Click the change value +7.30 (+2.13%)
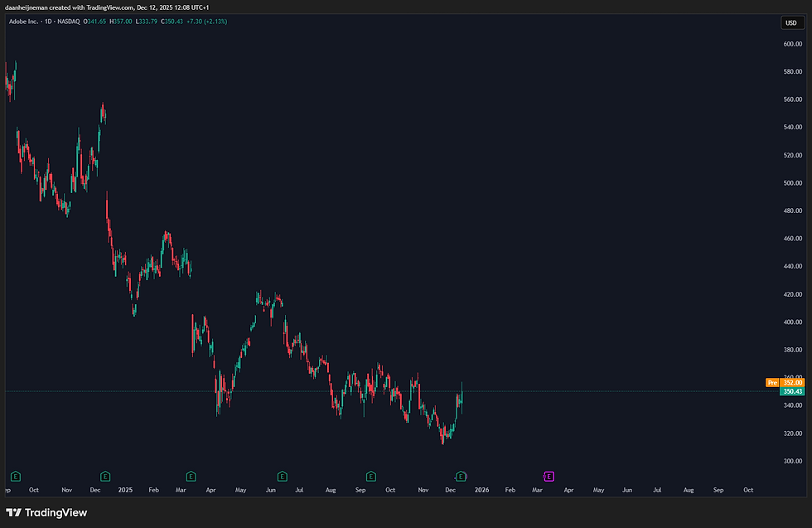The height and width of the screenshot is (528, 812). pos(206,22)
